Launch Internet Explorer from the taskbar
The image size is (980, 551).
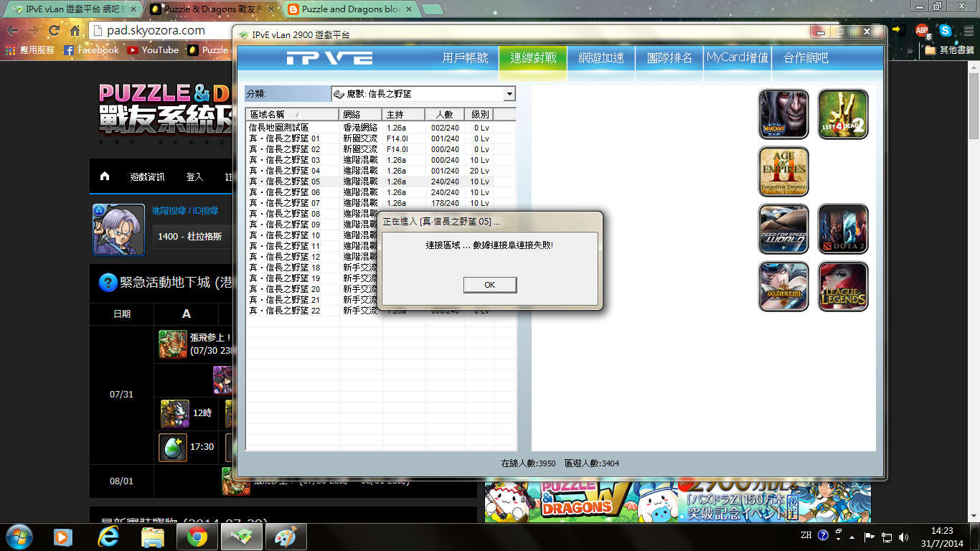click(108, 537)
